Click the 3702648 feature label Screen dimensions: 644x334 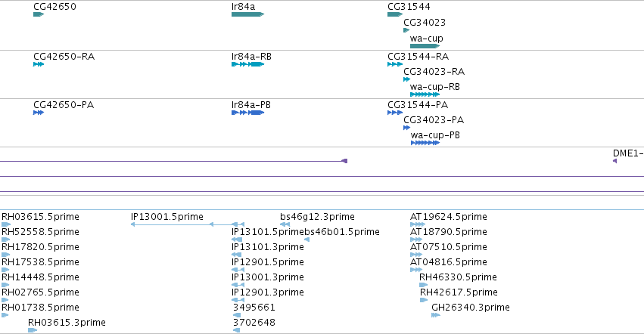pyautogui.click(x=254, y=323)
